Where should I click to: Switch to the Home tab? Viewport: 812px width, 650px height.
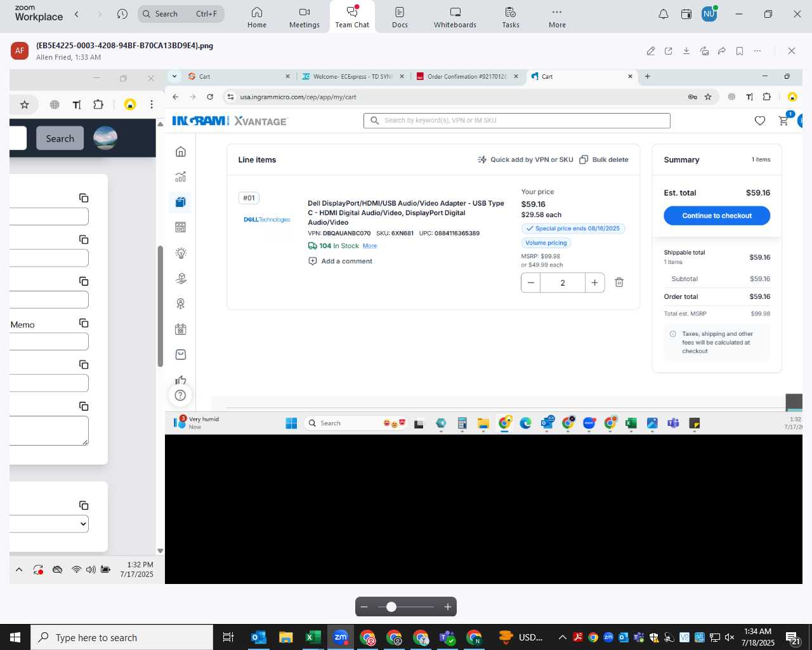pyautogui.click(x=257, y=17)
